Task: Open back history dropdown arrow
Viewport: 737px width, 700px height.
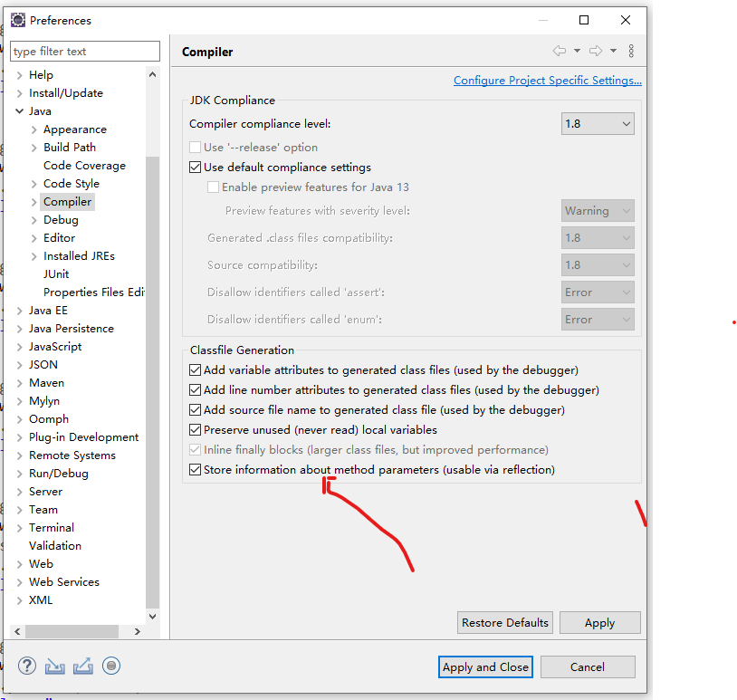Action: tap(577, 51)
